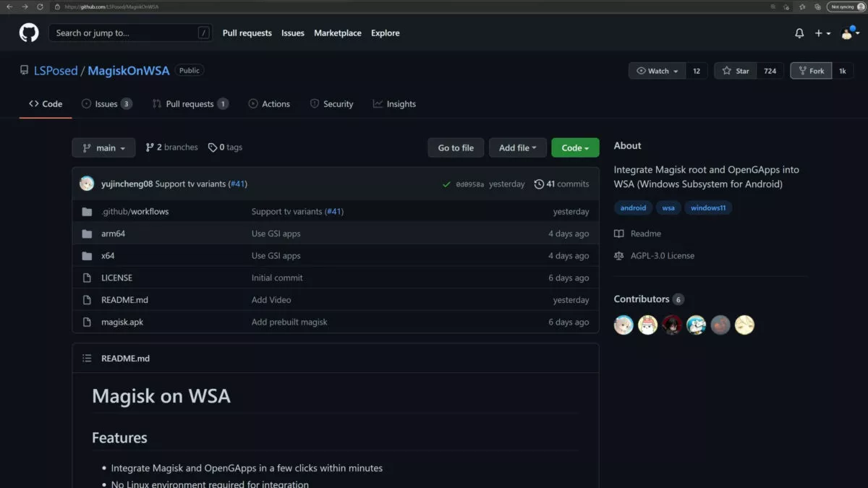Select the windows11 topic tag

coord(708,208)
